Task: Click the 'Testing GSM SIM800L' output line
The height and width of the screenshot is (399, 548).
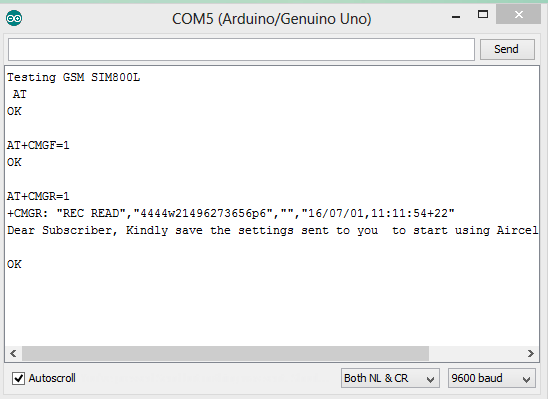Action: coord(73,77)
